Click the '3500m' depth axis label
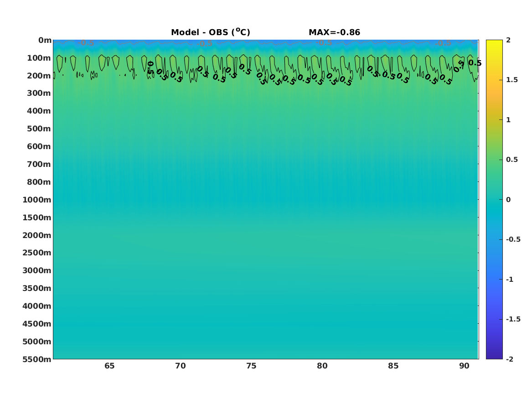 pyautogui.click(x=37, y=288)
